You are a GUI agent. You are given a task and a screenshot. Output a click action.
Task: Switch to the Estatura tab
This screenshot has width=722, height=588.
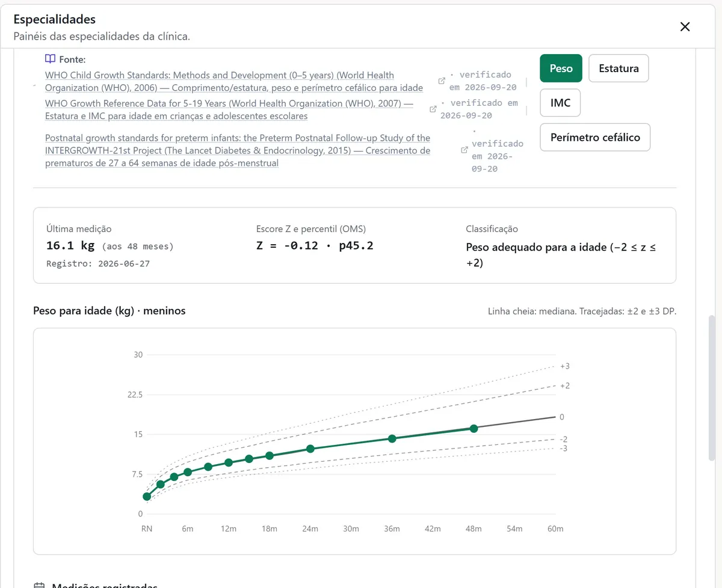619,69
